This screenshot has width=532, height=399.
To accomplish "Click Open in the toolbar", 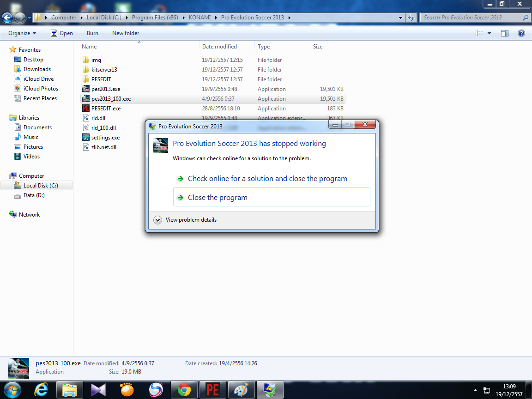I will coord(62,33).
